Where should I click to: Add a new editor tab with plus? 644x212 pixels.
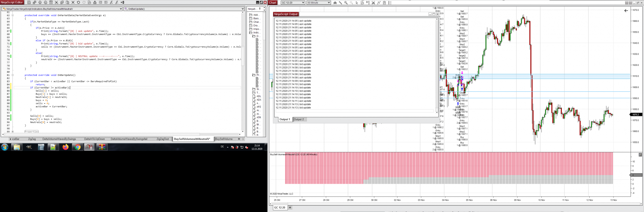pos(239,139)
